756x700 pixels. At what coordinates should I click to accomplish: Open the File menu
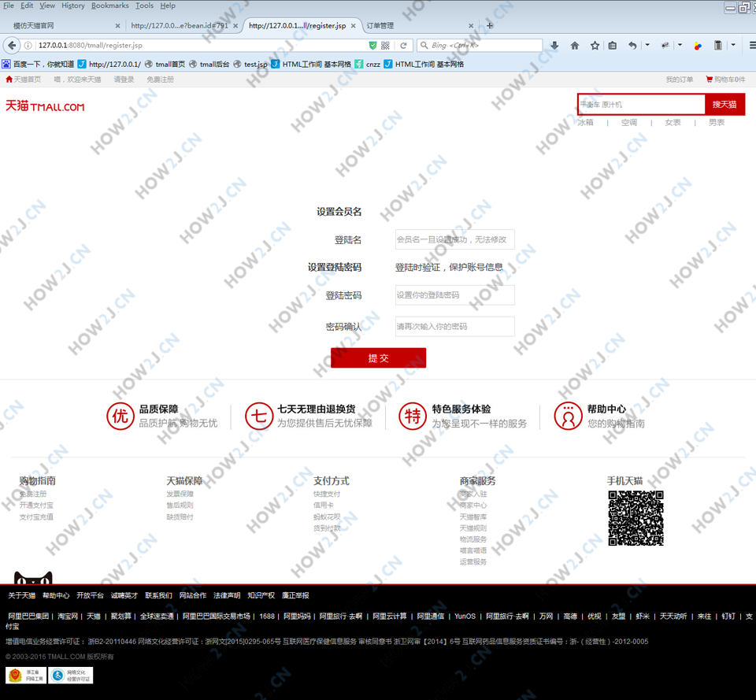tap(9, 6)
